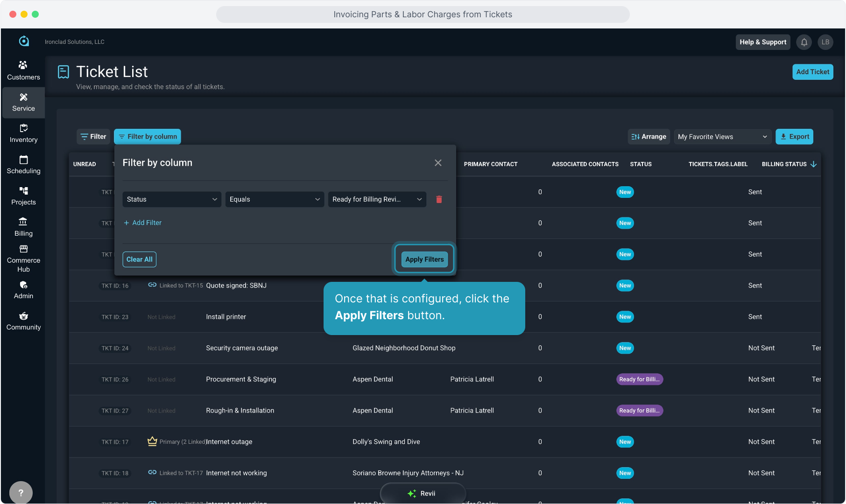Click the Clear All button

(x=139, y=259)
